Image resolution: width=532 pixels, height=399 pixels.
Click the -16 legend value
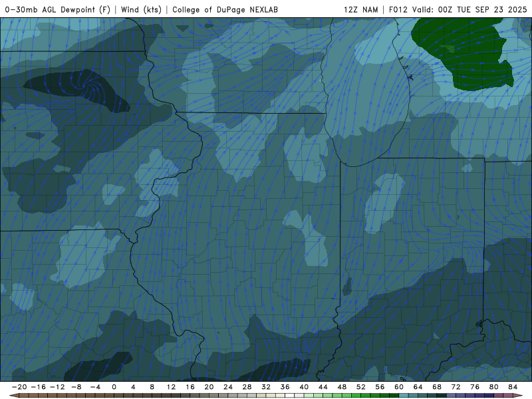(38, 387)
